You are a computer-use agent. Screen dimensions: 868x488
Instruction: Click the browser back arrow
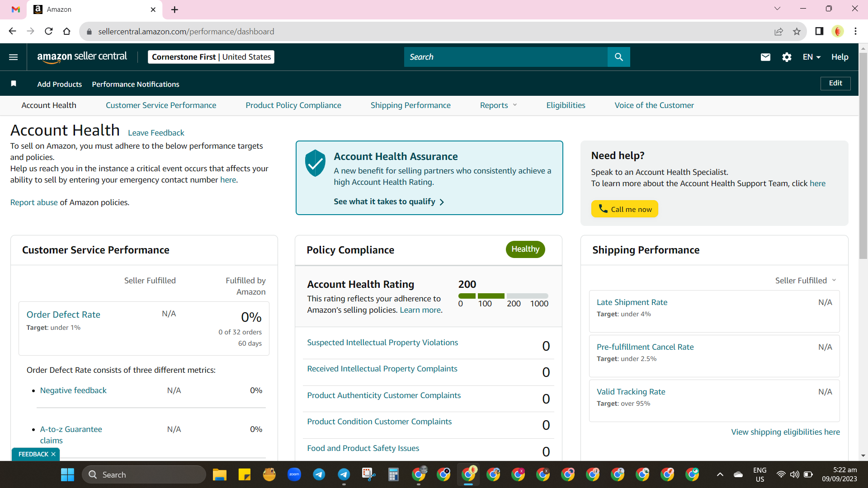coord(12,31)
